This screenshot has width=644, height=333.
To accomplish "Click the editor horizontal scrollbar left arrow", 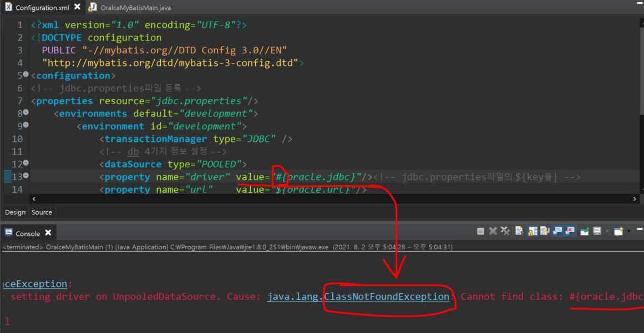I will [34, 198].
